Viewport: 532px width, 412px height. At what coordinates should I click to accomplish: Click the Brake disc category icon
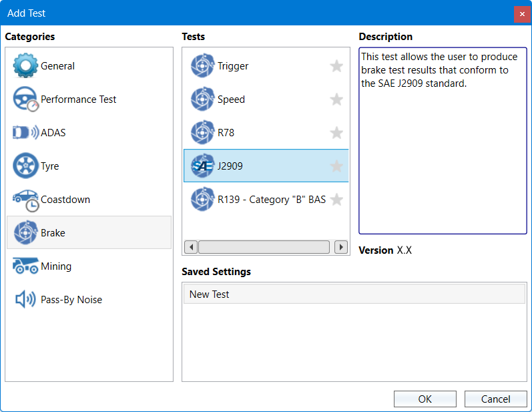(x=25, y=232)
